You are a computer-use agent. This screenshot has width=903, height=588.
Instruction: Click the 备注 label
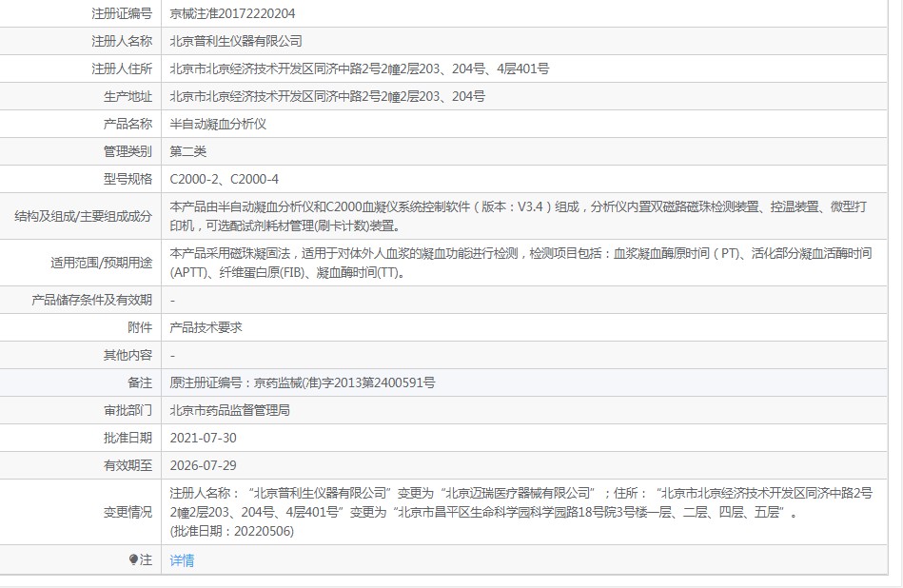click(140, 382)
